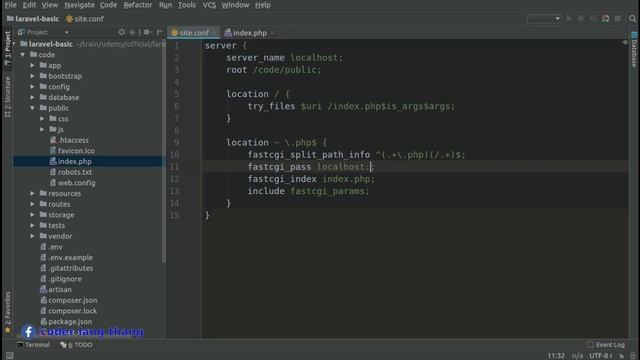Click scroll from source target icon
The image size is (640, 360).
click(122, 32)
